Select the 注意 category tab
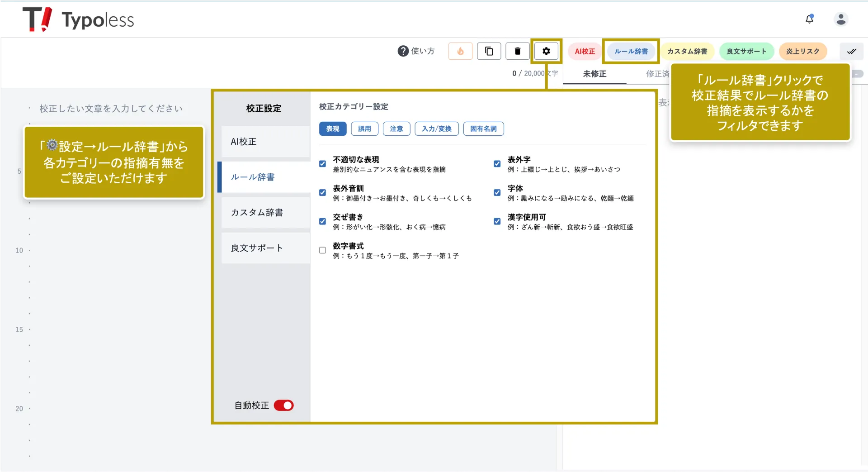The width and height of the screenshot is (868, 472). pos(396,129)
